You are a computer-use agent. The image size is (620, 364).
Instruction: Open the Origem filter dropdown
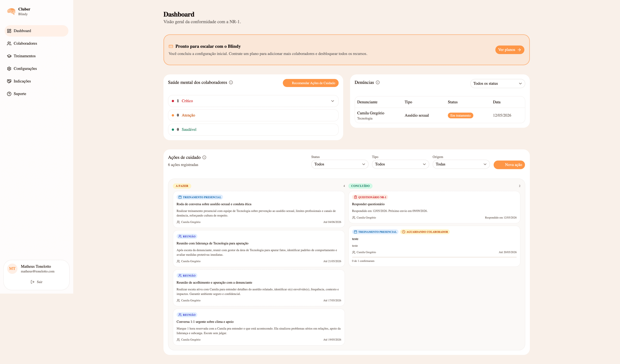click(x=461, y=164)
